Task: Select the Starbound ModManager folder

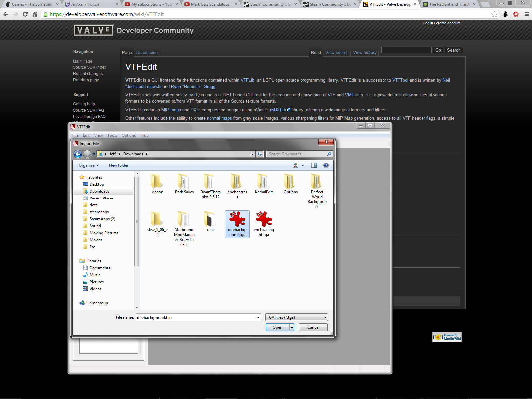Action: pyautogui.click(x=184, y=229)
